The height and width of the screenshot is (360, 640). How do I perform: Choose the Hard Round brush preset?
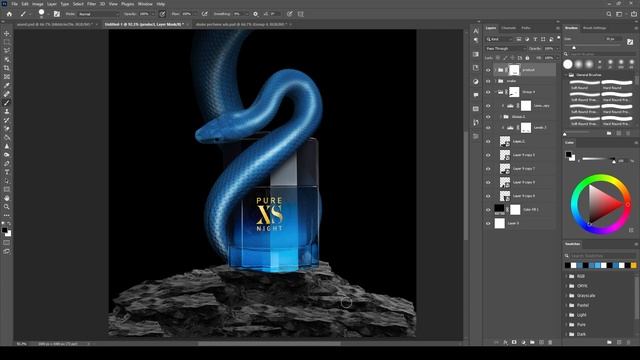click(616, 84)
